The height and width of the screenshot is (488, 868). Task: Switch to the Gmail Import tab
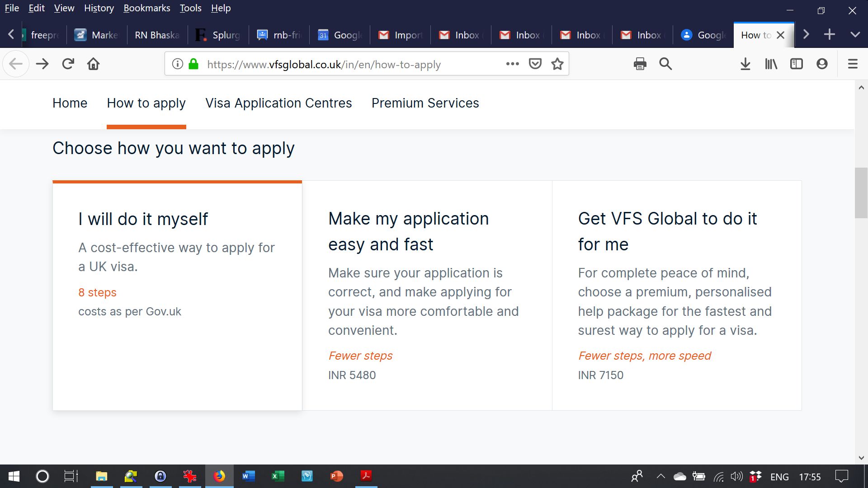pos(401,35)
